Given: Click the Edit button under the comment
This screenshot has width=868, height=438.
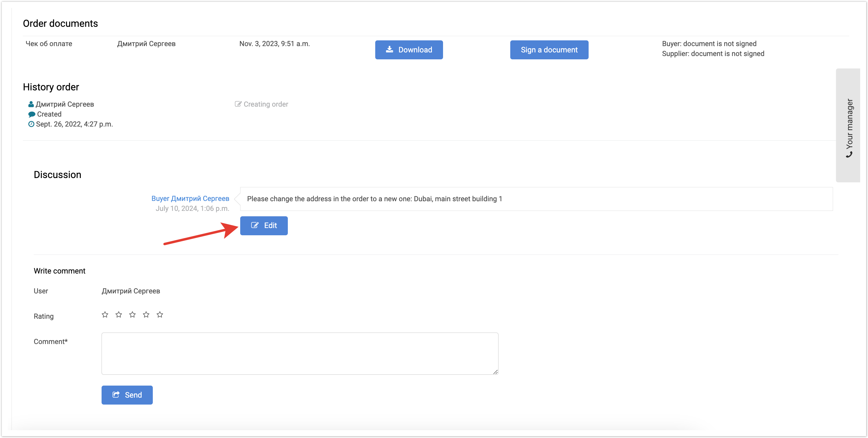Looking at the screenshot, I should 264,226.
